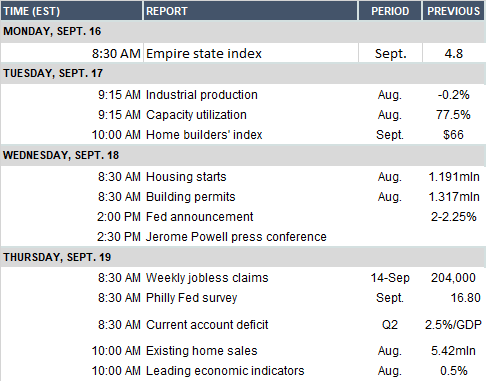Click the 9:15 AM time for Industrial production
The image size is (486, 381).
pos(119,95)
